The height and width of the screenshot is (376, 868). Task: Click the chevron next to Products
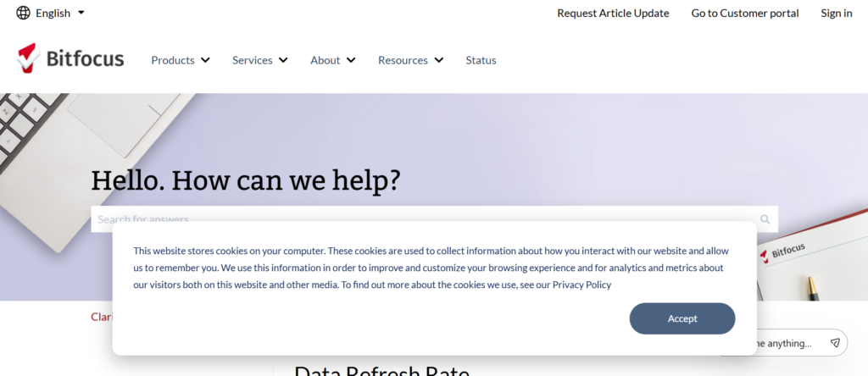tap(204, 60)
